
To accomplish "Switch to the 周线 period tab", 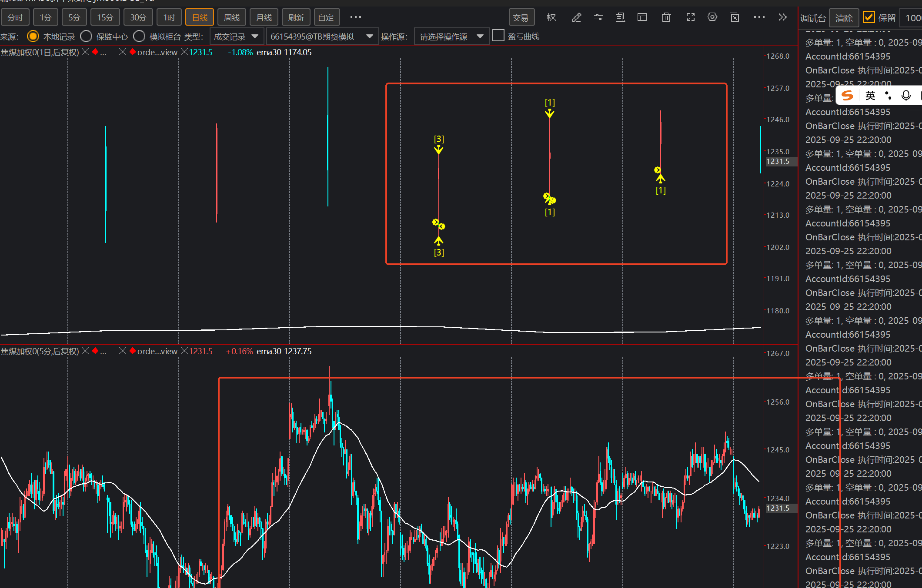I will coord(231,17).
